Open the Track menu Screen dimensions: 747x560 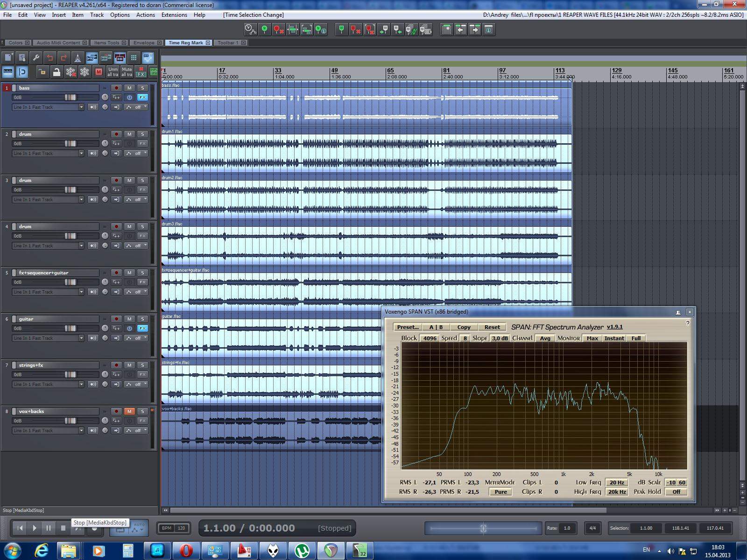click(x=97, y=15)
